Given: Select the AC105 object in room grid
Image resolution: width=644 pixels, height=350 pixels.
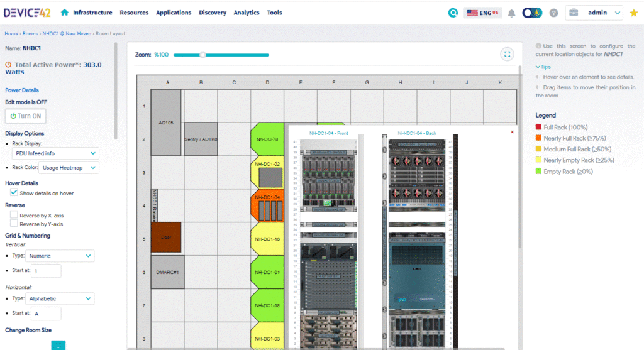Looking at the screenshot, I should [x=166, y=123].
